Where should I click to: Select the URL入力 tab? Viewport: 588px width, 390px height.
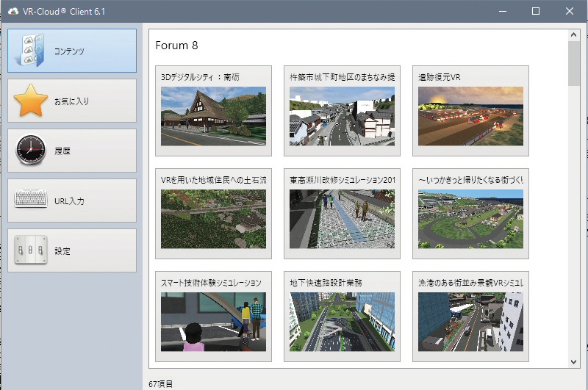point(72,201)
